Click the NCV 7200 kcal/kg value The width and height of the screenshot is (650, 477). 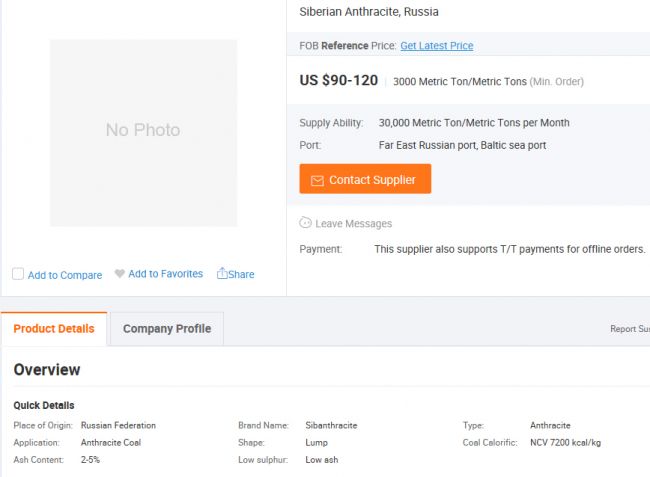click(x=565, y=443)
